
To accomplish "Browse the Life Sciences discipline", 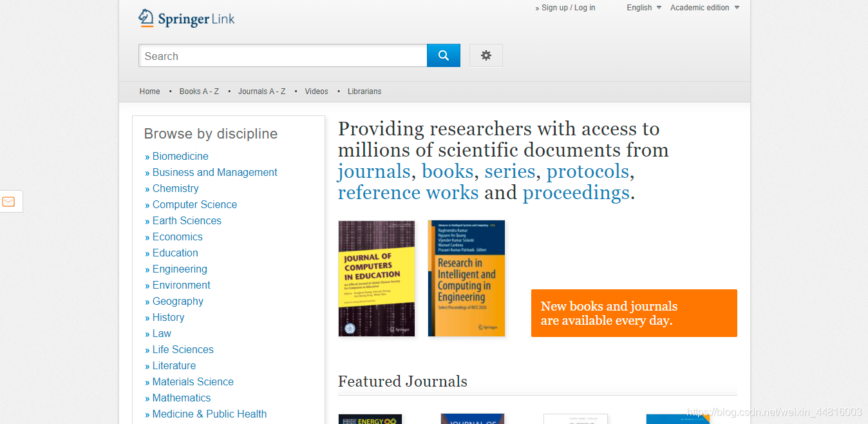I will pos(183,349).
